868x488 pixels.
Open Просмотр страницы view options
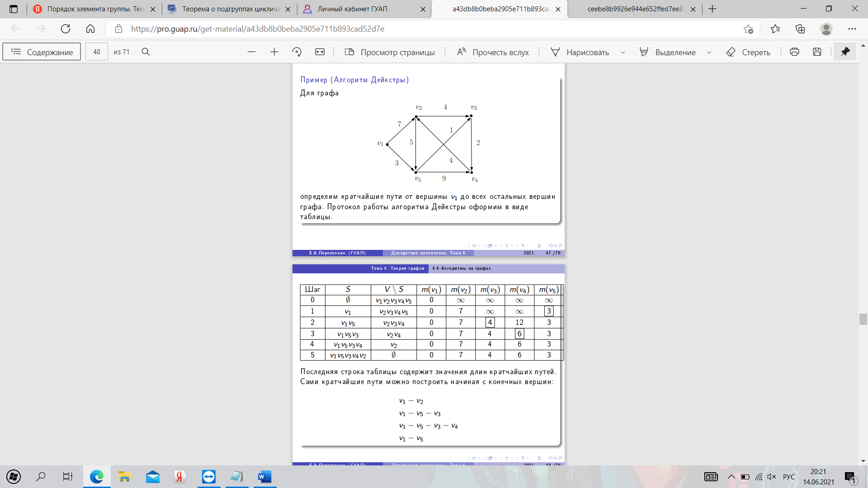coord(390,52)
